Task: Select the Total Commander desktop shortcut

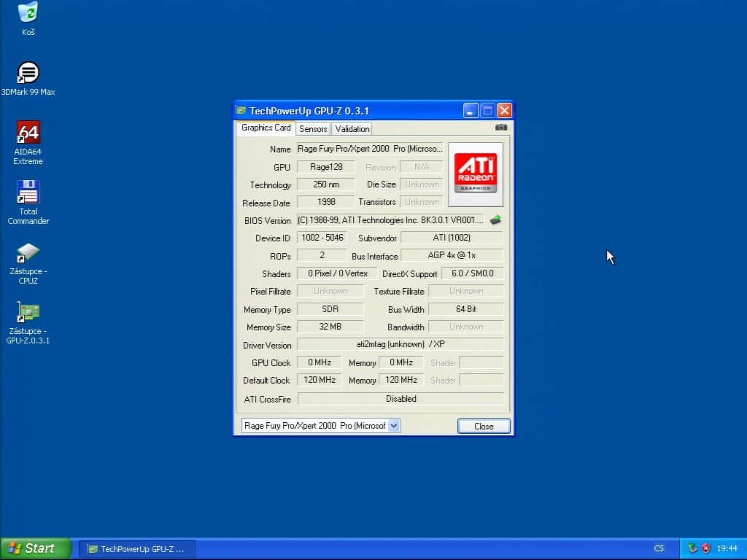Action: (28, 203)
